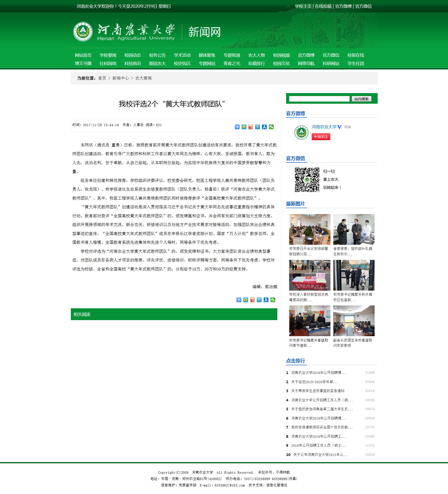
Task: Open the photo of 校党委书记魏蒙关看望慰问春节值班
Action: coord(309,321)
